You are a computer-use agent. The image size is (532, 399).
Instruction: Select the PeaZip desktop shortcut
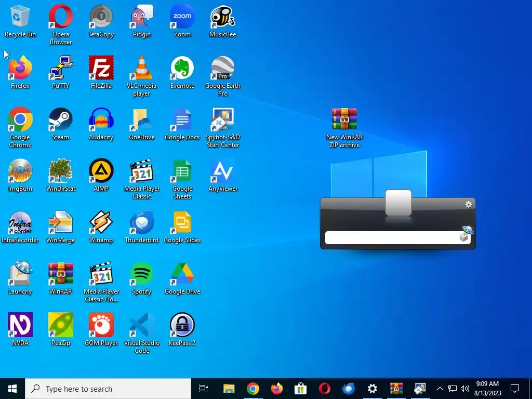coord(61,330)
